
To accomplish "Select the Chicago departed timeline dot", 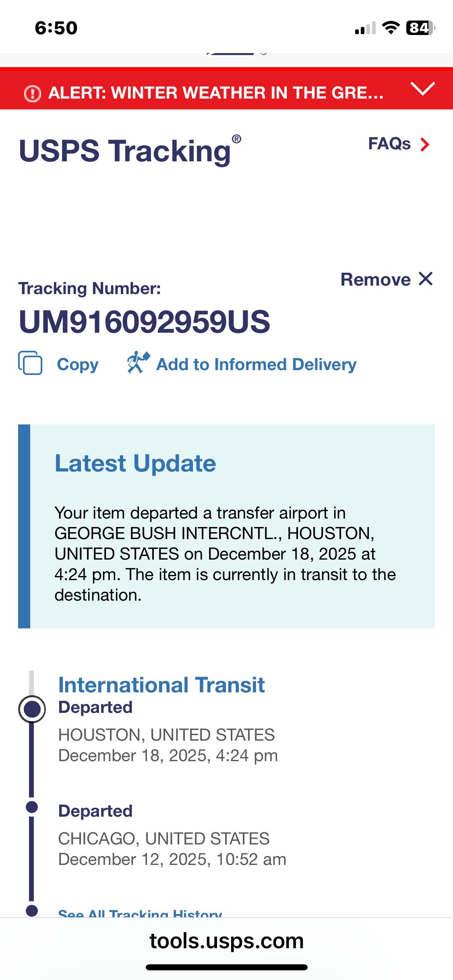I will [x=32, y=807].
